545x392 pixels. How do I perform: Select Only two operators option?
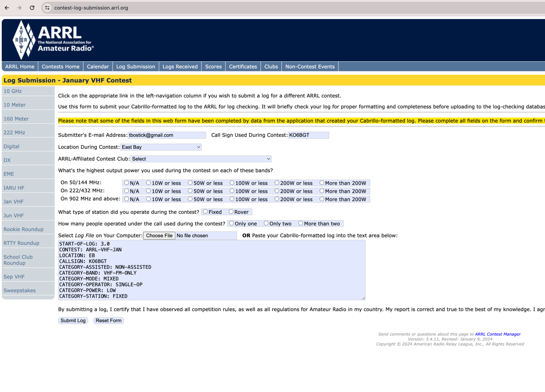pos(266,223)
